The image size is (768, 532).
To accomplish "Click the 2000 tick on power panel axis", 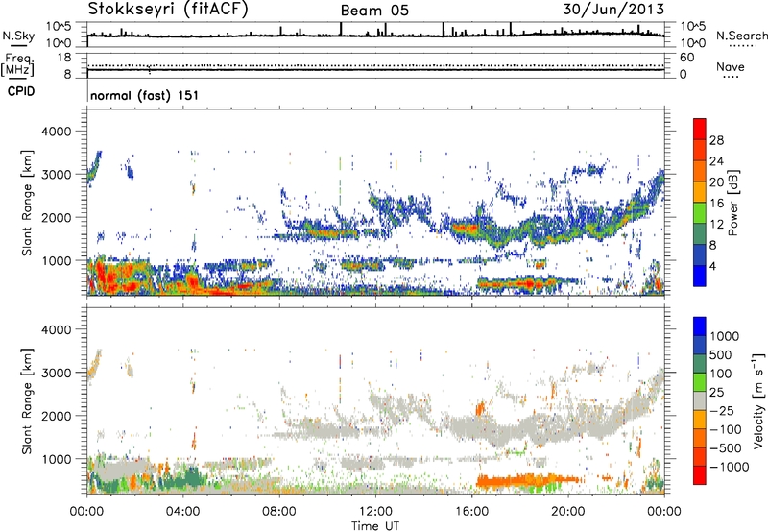I will point(57,217).
